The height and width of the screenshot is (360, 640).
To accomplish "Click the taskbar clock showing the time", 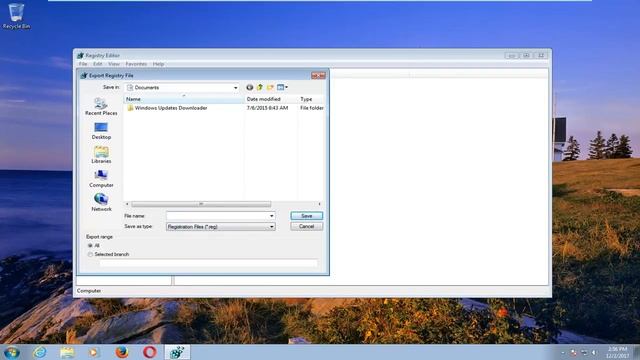I will click(617, 352).
